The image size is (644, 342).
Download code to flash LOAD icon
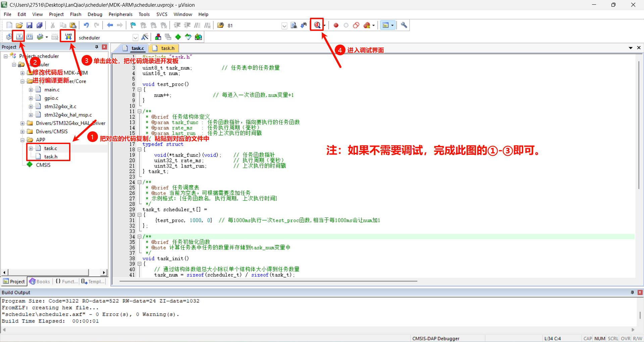[x=68, y=37]
